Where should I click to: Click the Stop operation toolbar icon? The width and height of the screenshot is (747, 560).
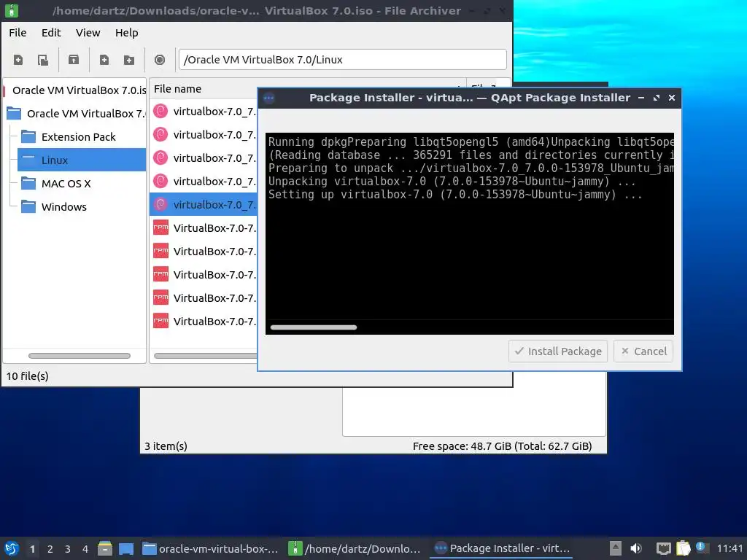pos(160,60)
